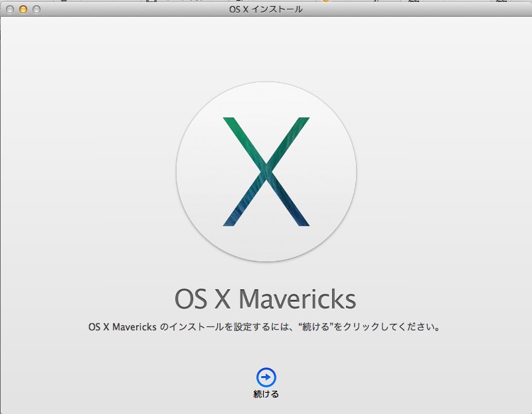Click the OS X インストール window title
Viewport: 532px width, 414px height.
coord(266,9)
